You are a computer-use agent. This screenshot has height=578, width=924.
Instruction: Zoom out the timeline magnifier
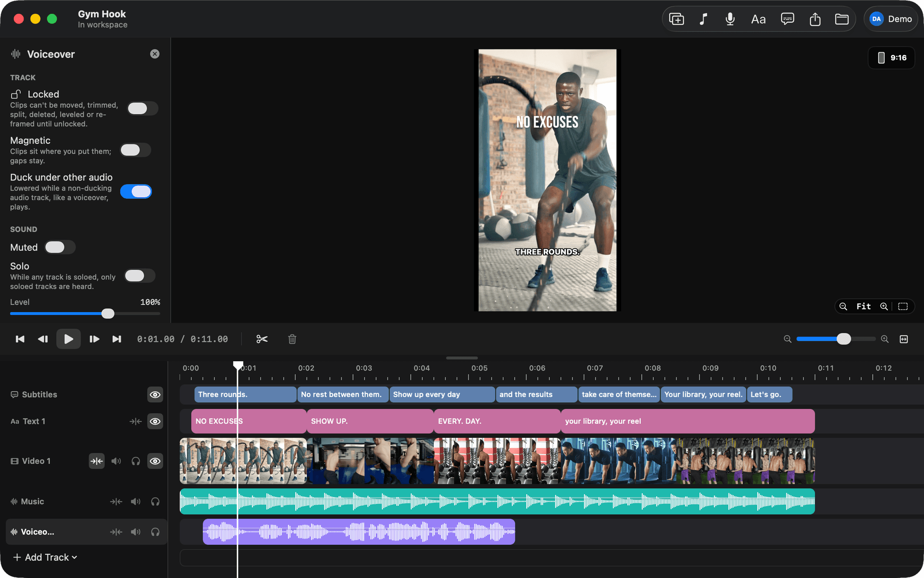(x=788, y=339)
